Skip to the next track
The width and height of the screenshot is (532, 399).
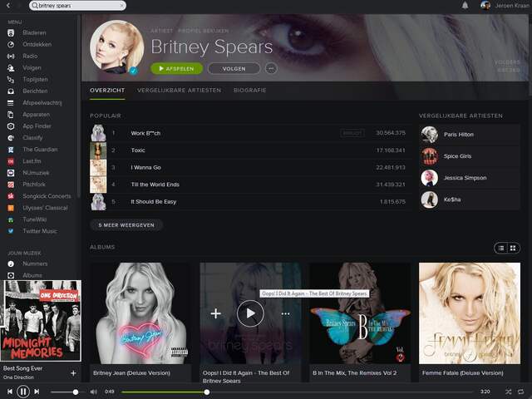tap(37, 392)
